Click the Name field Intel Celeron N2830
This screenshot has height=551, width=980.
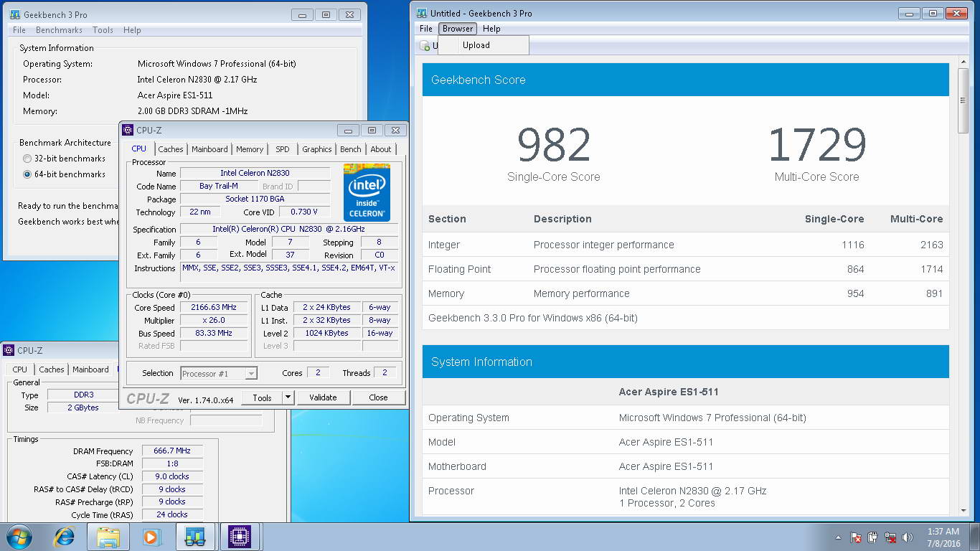(x=255, y=173)
